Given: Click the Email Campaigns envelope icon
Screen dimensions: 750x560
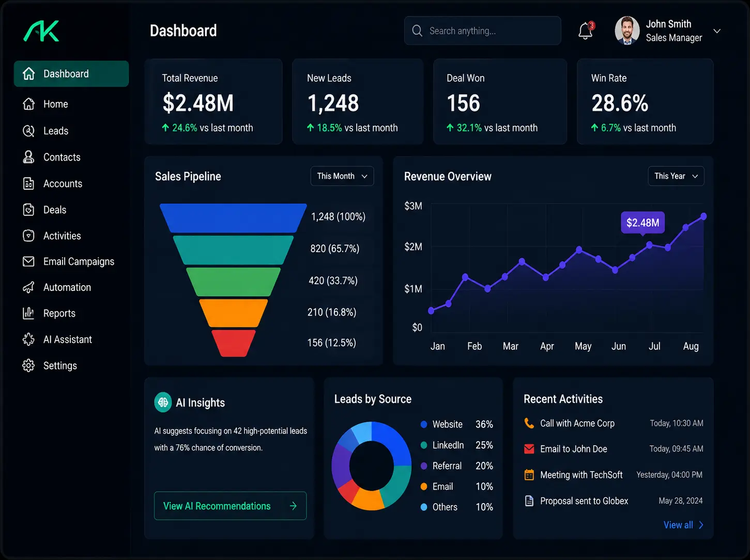Looking at the screenshot, I should [x=29, y=261].
